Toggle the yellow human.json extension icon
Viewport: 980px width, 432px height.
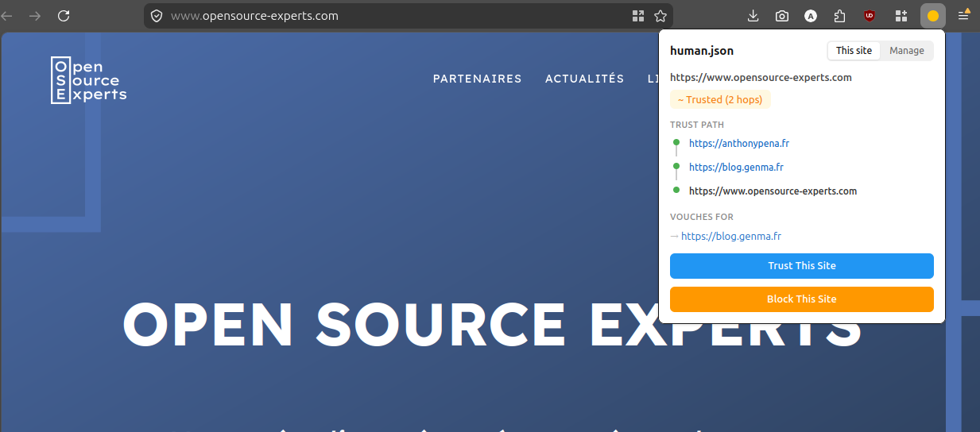pyautogui.click(x=933, y=16)
